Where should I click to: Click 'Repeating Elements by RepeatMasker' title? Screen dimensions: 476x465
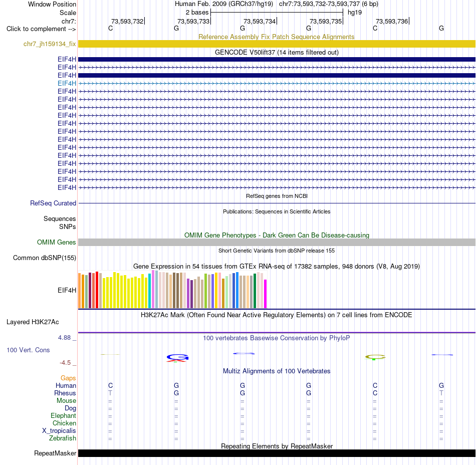(x=277, y=446)
